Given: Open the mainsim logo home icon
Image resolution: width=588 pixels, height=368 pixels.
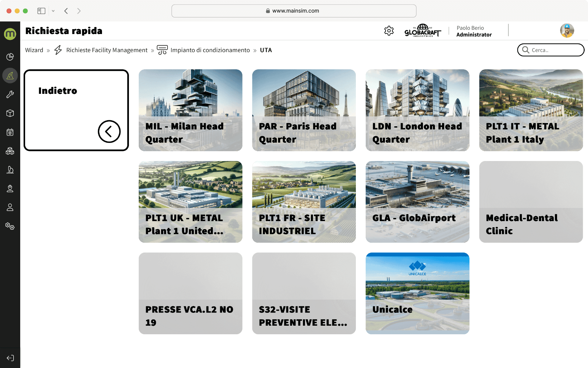Looking at the screenshot, I should click(x=10, y=34).
